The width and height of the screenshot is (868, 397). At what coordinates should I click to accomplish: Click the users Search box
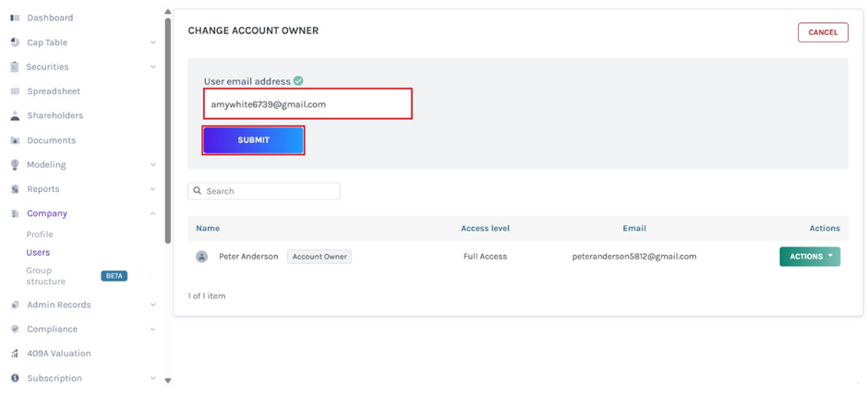click(x=263, y=191)
